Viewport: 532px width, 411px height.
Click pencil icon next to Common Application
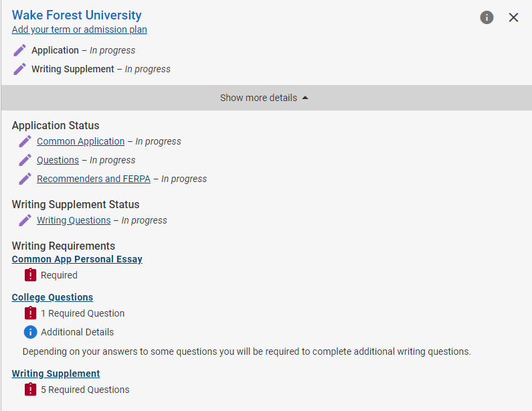(x=25, y=141)
